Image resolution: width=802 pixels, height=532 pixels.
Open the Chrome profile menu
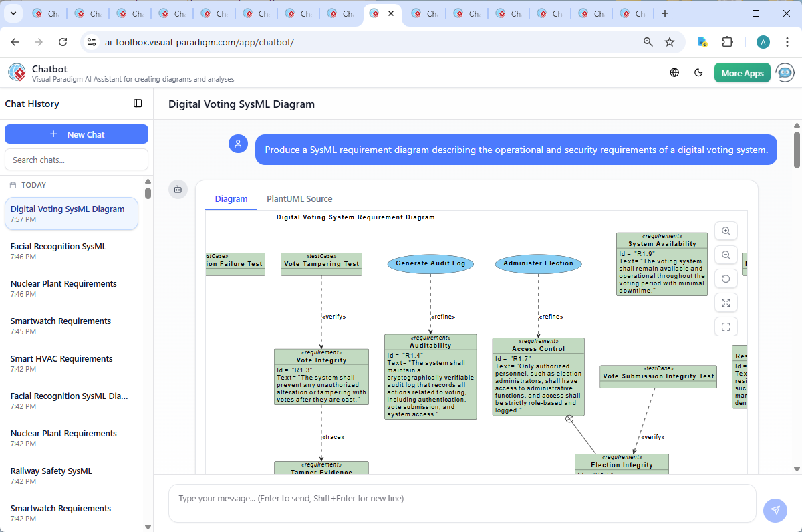click(763, 41)
